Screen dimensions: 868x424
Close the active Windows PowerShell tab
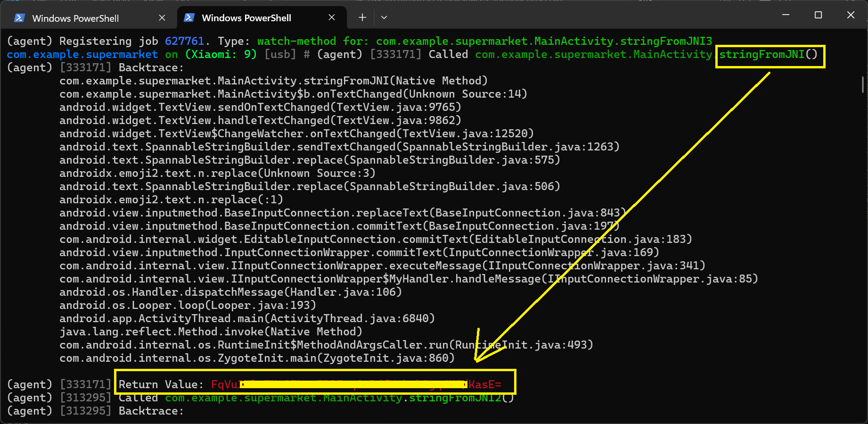332,17
